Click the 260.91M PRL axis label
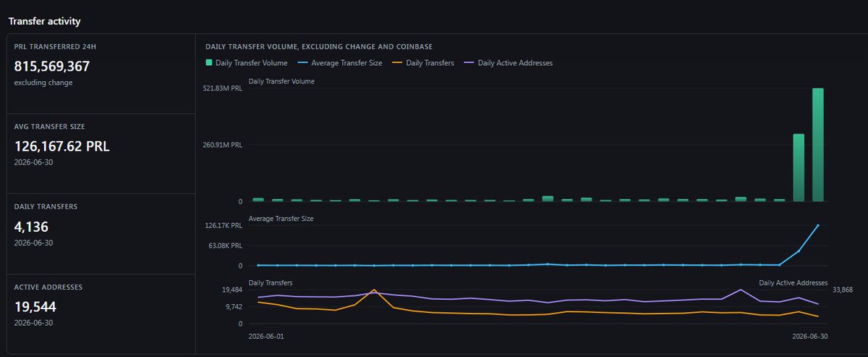Viewport: 868px width, 357px height. 222,145
